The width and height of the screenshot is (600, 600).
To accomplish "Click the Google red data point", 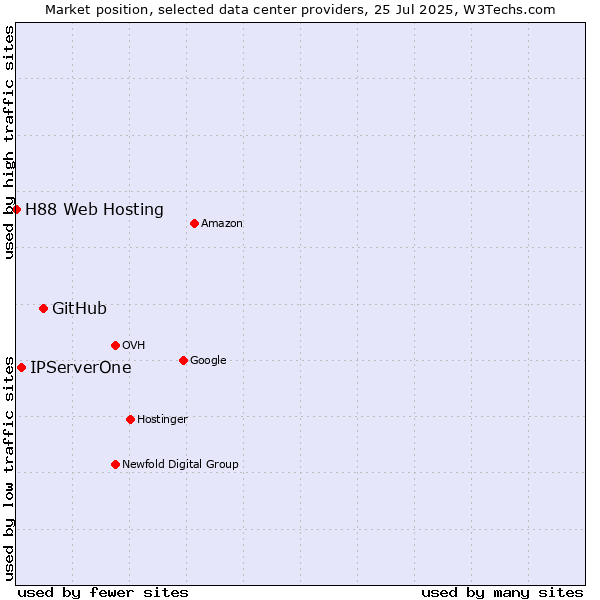I will click(183, 360).
